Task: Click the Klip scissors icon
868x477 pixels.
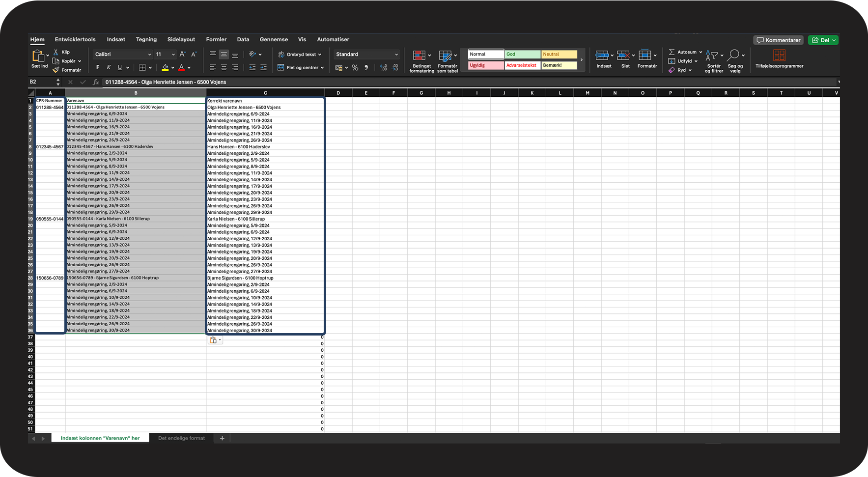Action: point(56,52)
